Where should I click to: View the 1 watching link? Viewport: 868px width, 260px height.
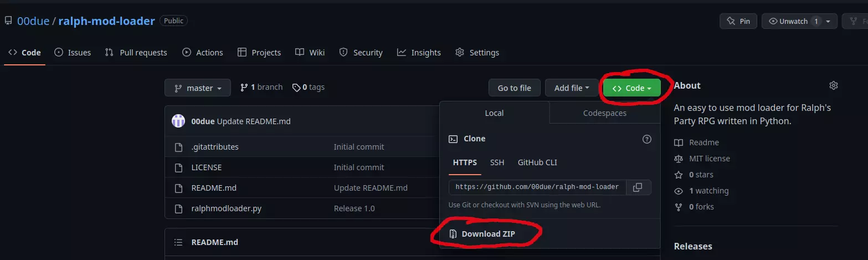tap(701, 191)
